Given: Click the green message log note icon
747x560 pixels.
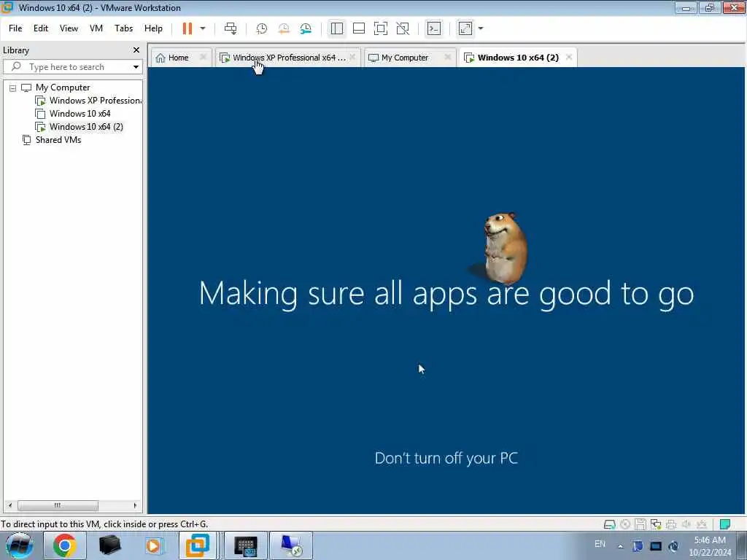Looking at the screenshot, I should click(x=725, y=524).
